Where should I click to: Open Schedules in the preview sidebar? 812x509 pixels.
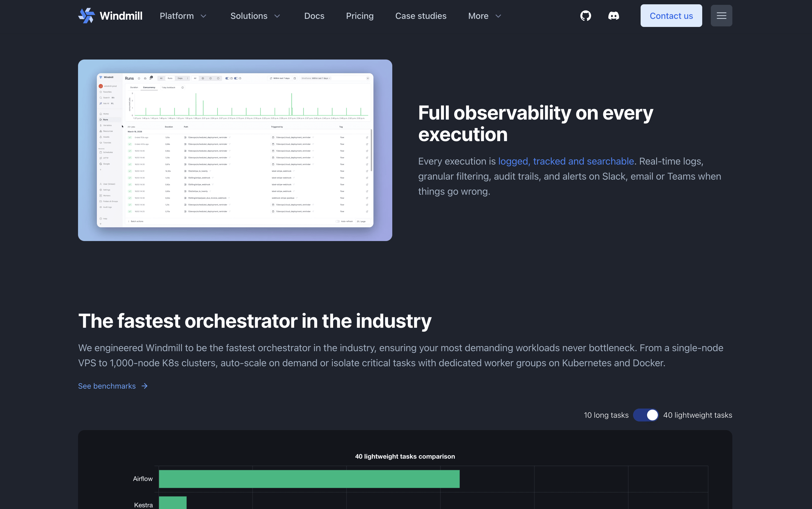pyautogui.click(x=106, y=152)
